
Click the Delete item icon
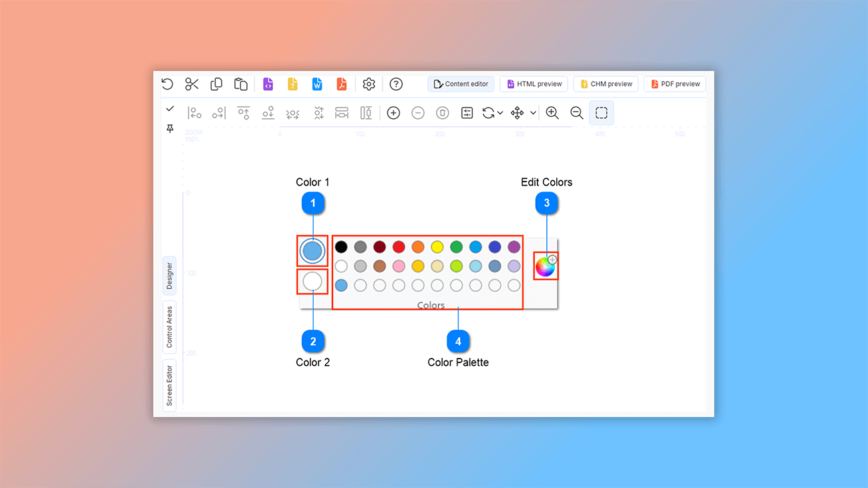(442, 113)
